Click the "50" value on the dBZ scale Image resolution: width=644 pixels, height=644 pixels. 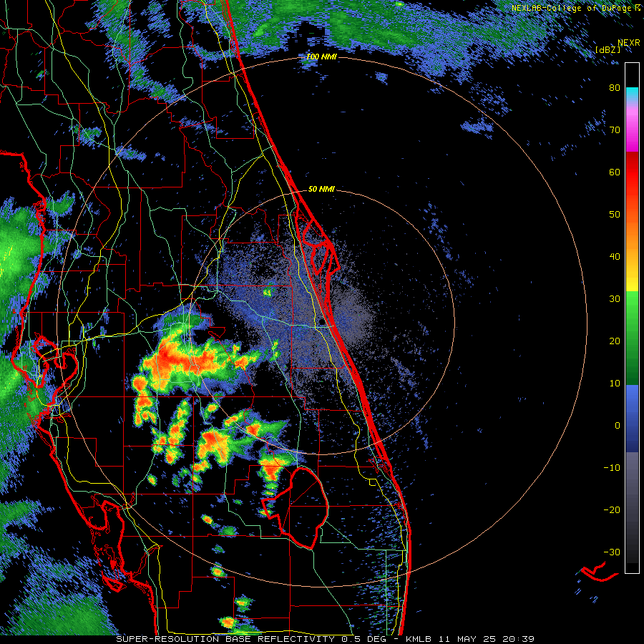coord(615,215)
